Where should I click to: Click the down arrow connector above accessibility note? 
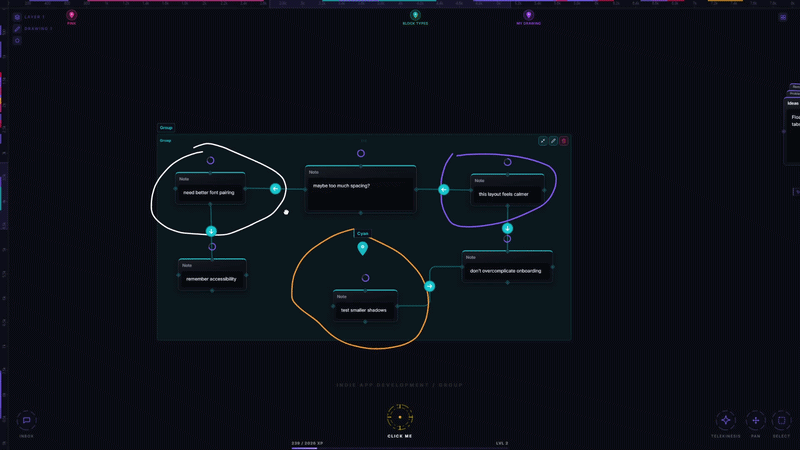(x=211, y=231)
